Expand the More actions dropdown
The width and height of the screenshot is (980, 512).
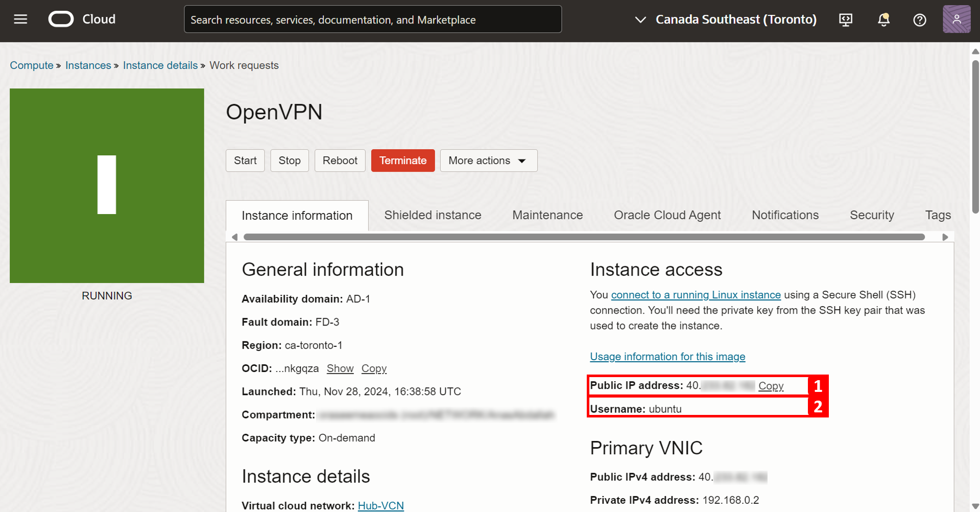(489, 160)
